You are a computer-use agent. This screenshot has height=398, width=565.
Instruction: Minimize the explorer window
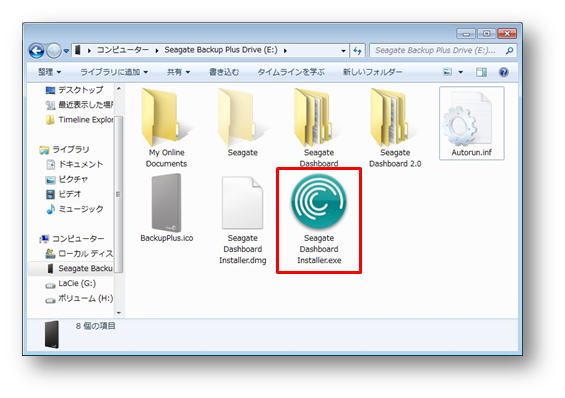click(466, 34)
